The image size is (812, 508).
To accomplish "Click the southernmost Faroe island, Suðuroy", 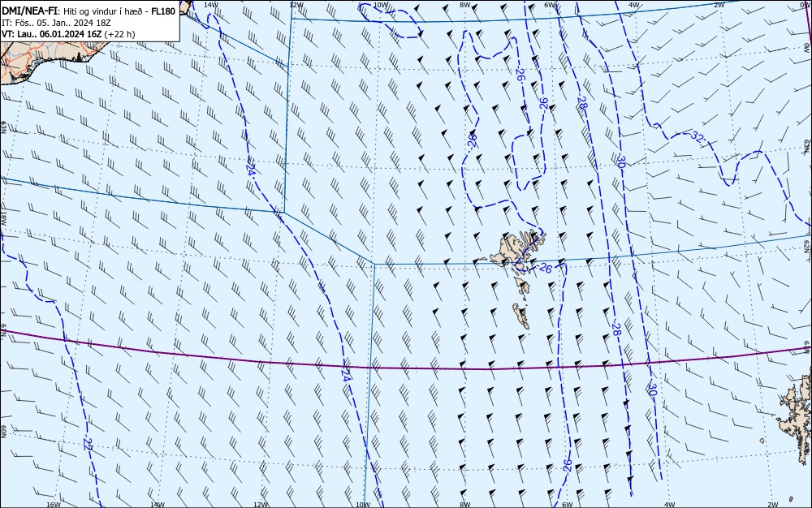I will 521,316.
